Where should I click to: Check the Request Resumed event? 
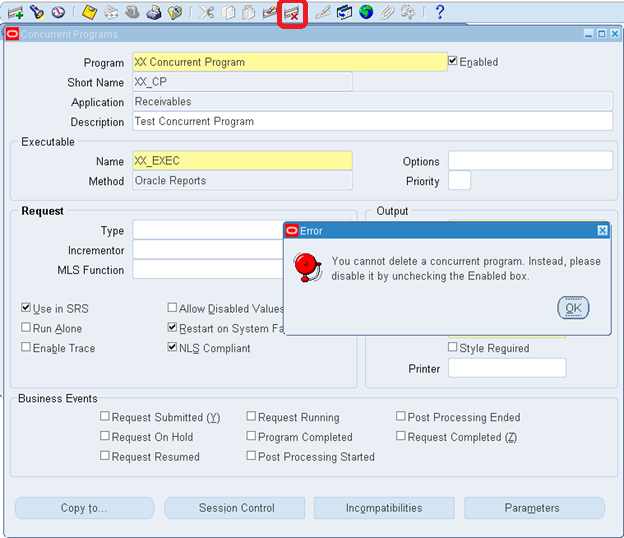coord(105,456)
